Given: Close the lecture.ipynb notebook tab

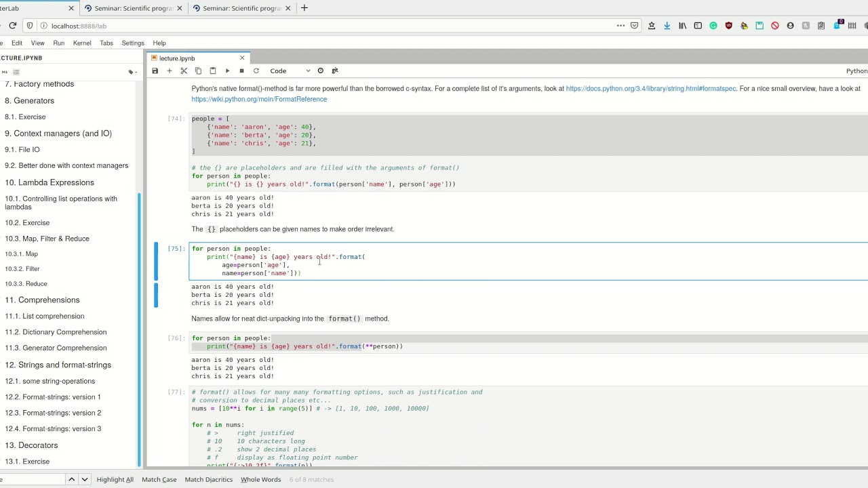Looking at the screenshot, I should coord(242,58).
